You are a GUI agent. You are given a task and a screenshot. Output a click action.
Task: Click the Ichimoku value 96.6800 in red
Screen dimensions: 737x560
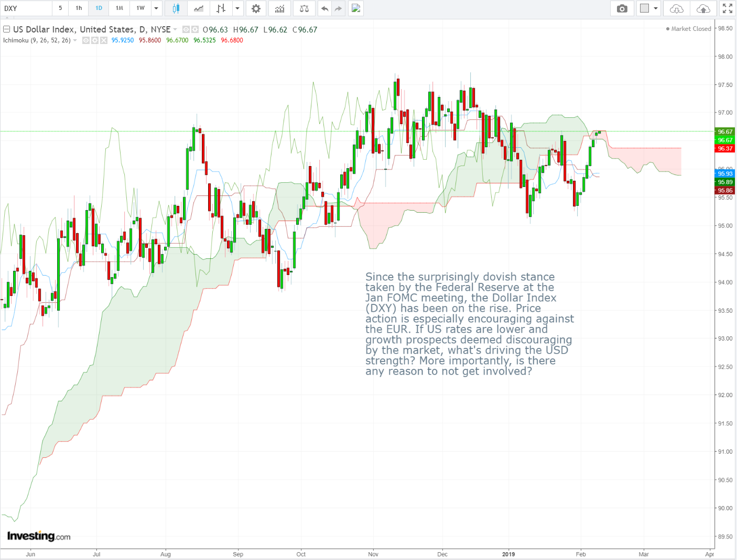pos(232,40)
